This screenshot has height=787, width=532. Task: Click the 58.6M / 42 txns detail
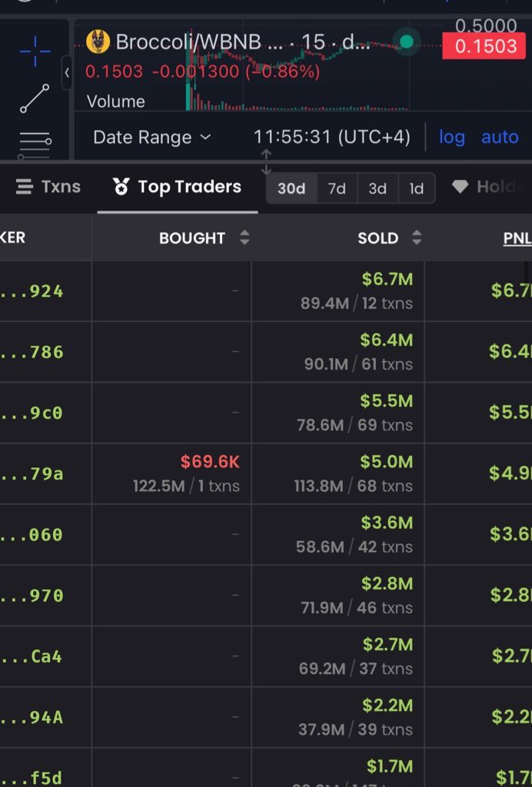pyautogui.click(x=354, y=546)
